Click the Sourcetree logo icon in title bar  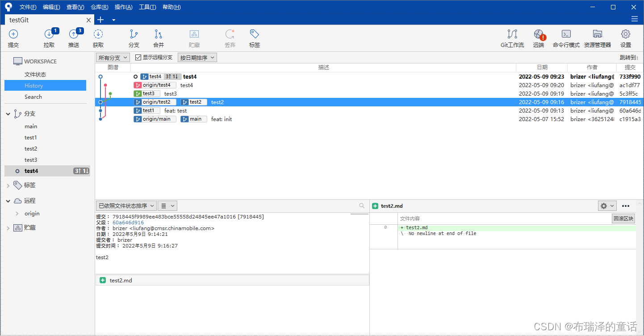pyautogui.click(x=8, y=7)
